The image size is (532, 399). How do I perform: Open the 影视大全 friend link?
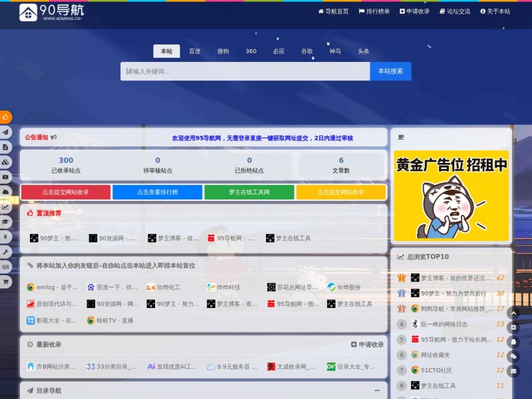coord(53,321)
